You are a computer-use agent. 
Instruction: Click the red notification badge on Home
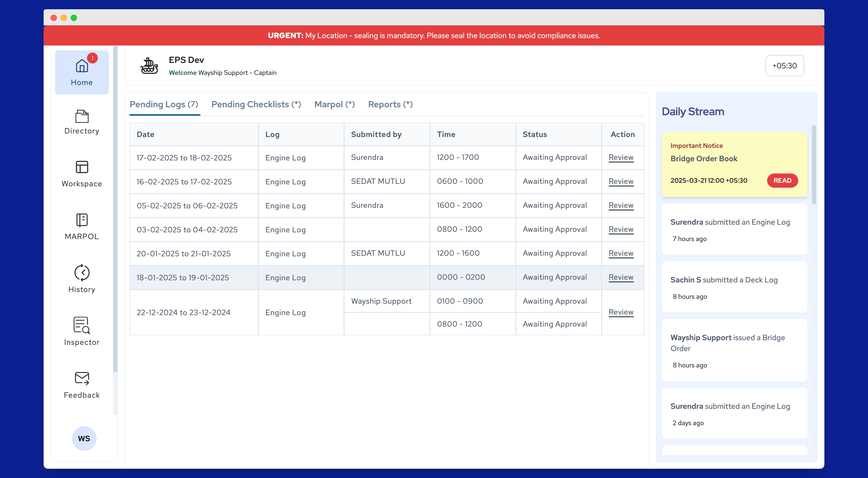[92, 58]
